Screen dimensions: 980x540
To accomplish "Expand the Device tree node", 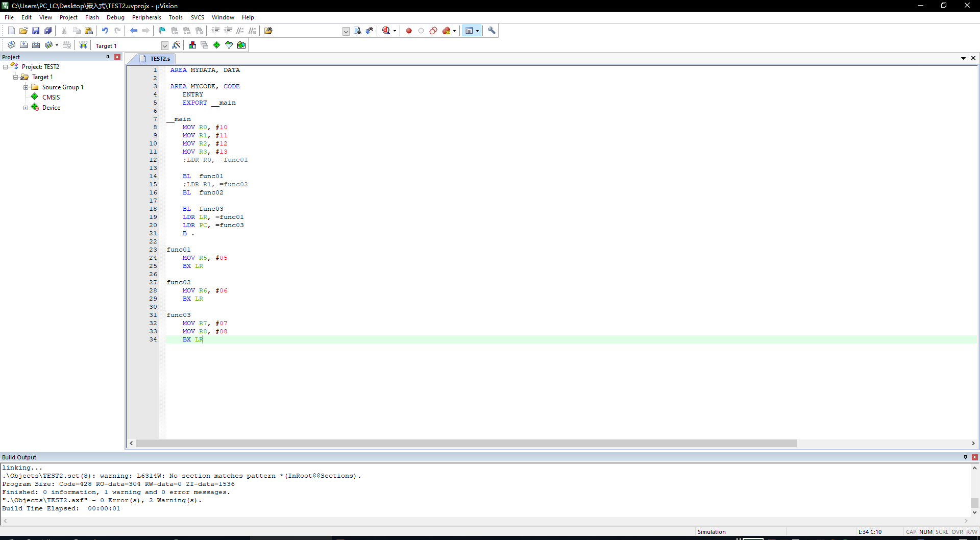I will [x=26, y=108].
